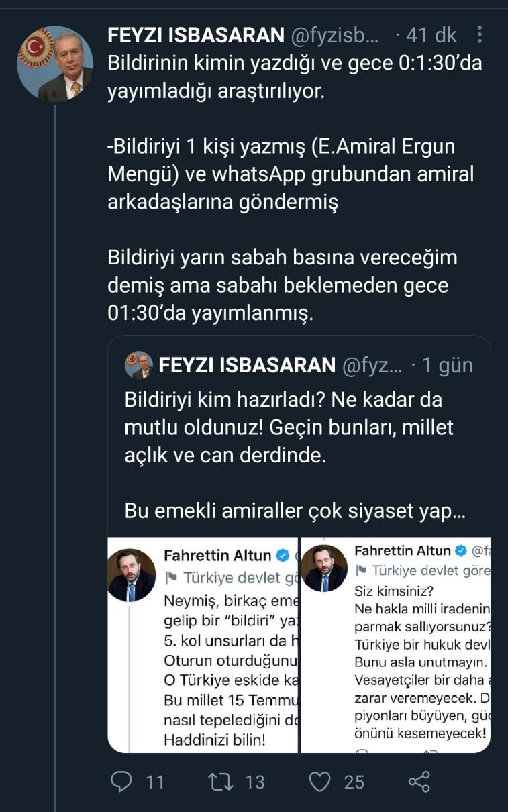This screenshot has height=812, width=508.
Task: Tap Fahrettin Altun's avatar in the left screenshot
Action: [132, 574]
